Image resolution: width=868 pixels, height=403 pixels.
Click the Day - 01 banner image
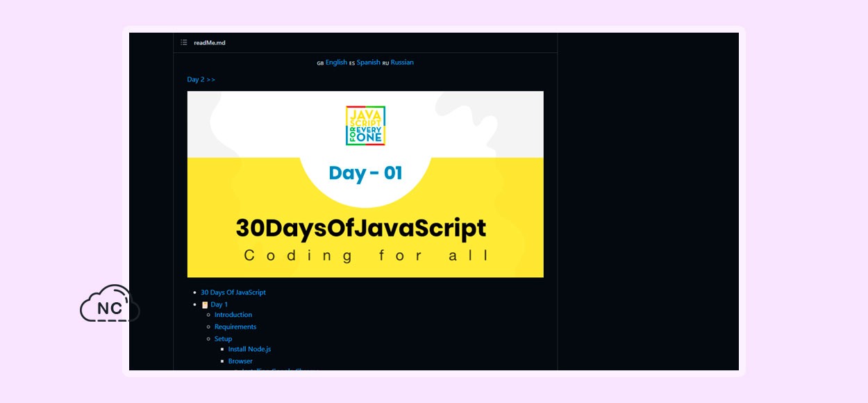tap(365, 184)
